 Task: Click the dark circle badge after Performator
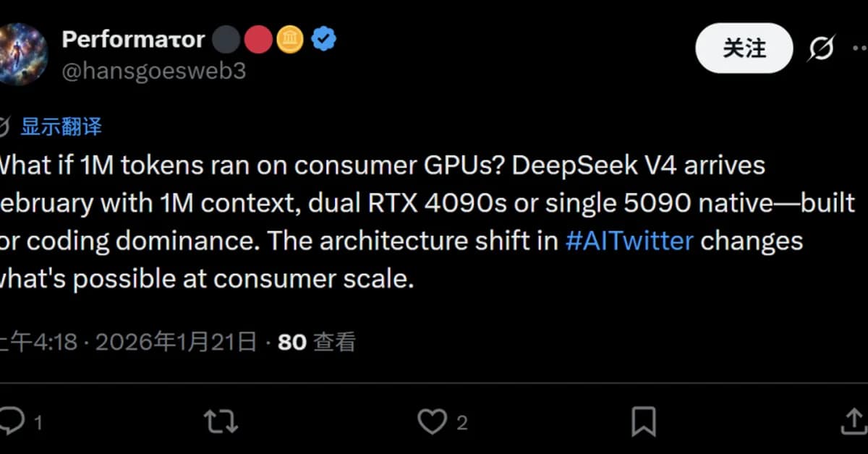(x=226, y=39)
